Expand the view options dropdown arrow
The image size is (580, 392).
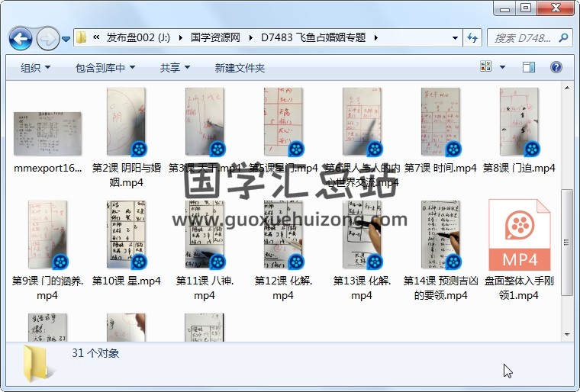coord(502,67)
